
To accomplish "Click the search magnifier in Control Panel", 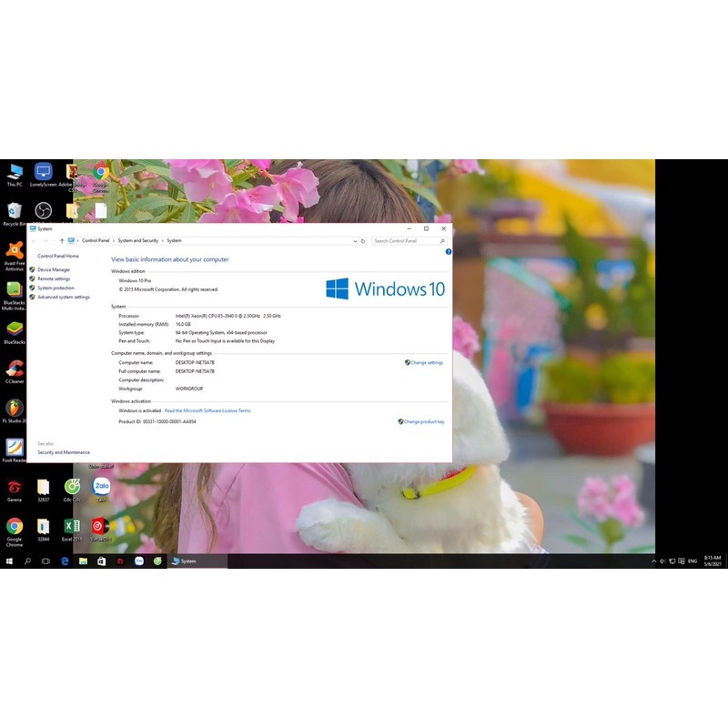I will pyautogui.click(x=442, y=241).
